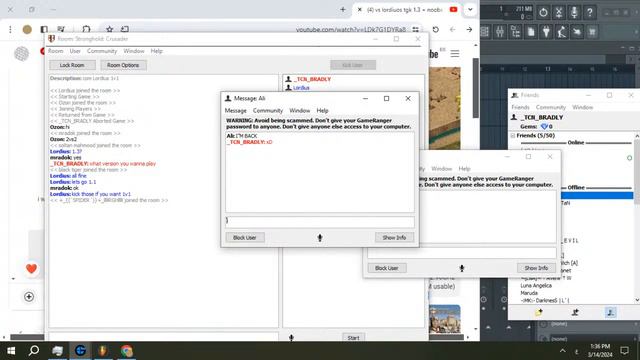Click the desk lamp icon in FL Studio toolbar

coord(562,32)
